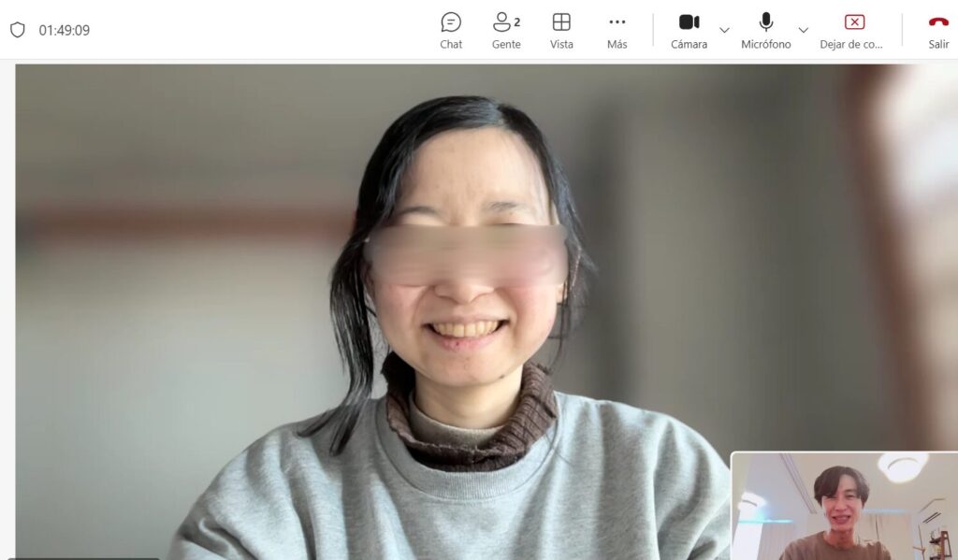Click the red Salir hang-up icon

coord(938,22)
